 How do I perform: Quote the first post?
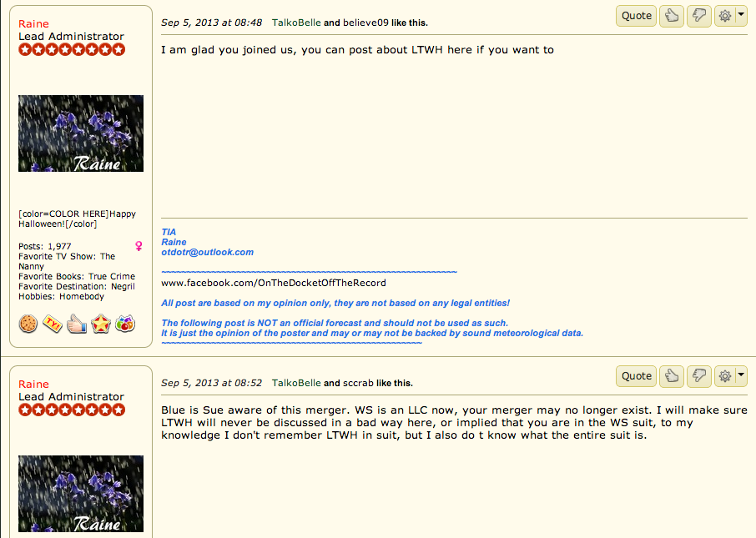coord(637,16)
